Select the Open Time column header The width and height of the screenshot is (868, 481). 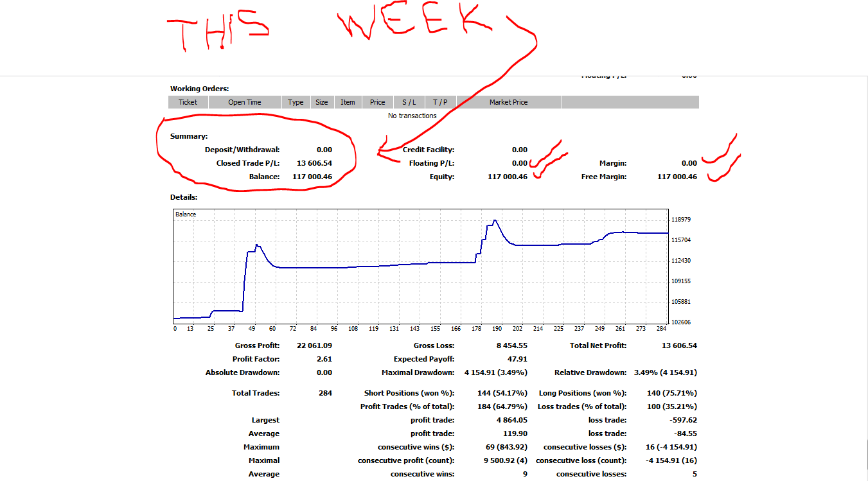pyautogui.click(x=245, y=102)
